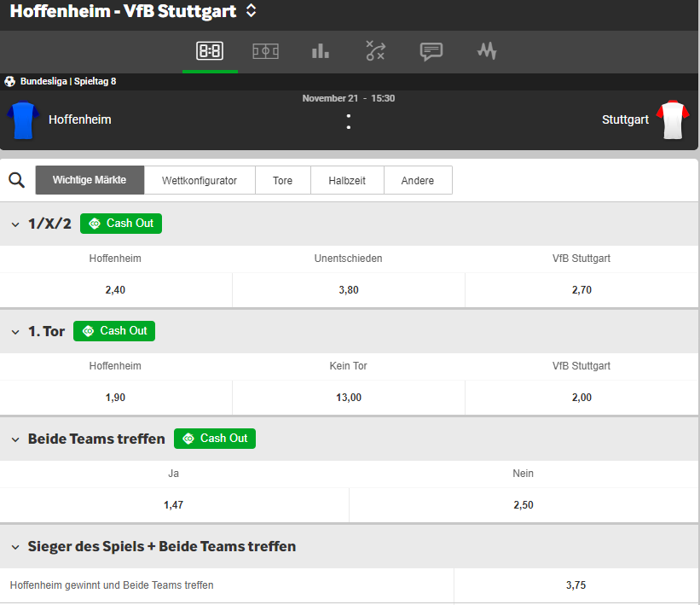Open the football pitch view icon
The width and height of the screenshot is (700, 605).
[x=265, y=51]
